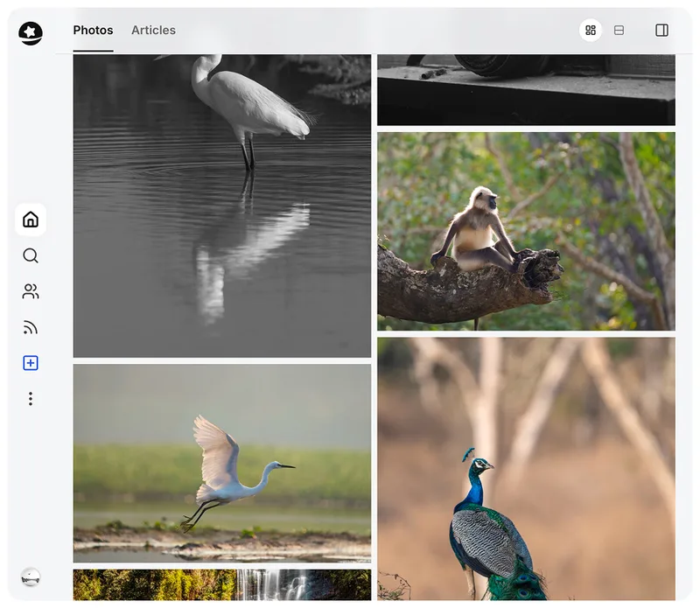Switch to the Articles tab

[x=153, y=31]
